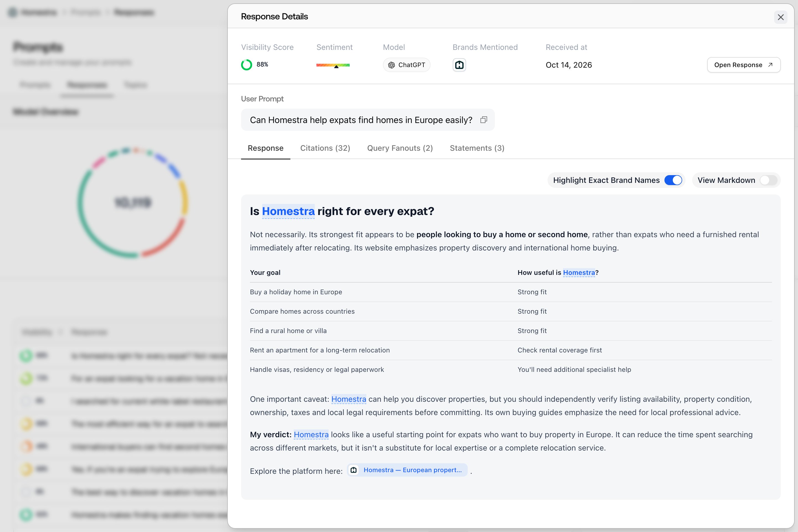Click the user prompt text box
Screen dimensions: 798x532
pyautogui.click(x=368, y=120)
